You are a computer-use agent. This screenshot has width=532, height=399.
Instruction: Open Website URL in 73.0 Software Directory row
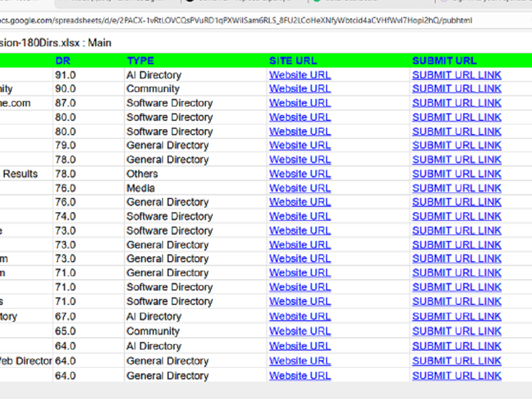coord(300,231)
